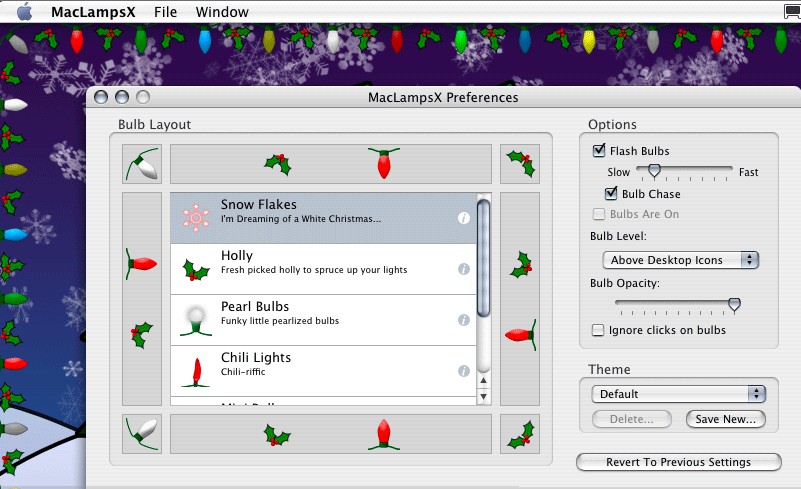Click the bulb list scroll up arrow
The image size is (801, 489).
coord(483,381)
